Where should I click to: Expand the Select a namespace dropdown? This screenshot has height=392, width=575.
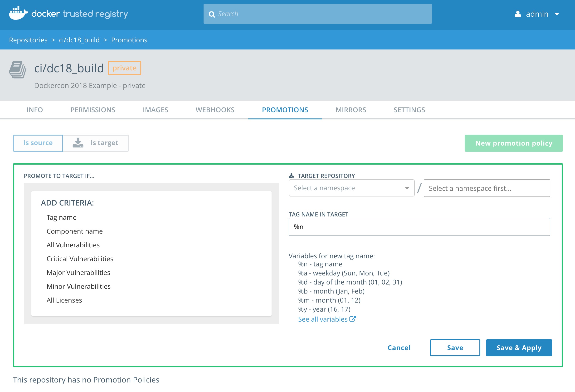351,188
